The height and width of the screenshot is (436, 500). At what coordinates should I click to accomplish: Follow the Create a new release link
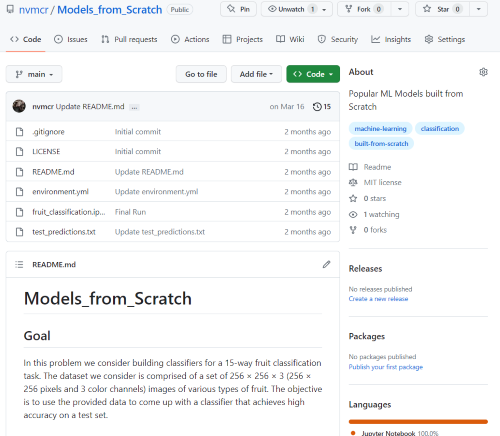pos(378,299)
